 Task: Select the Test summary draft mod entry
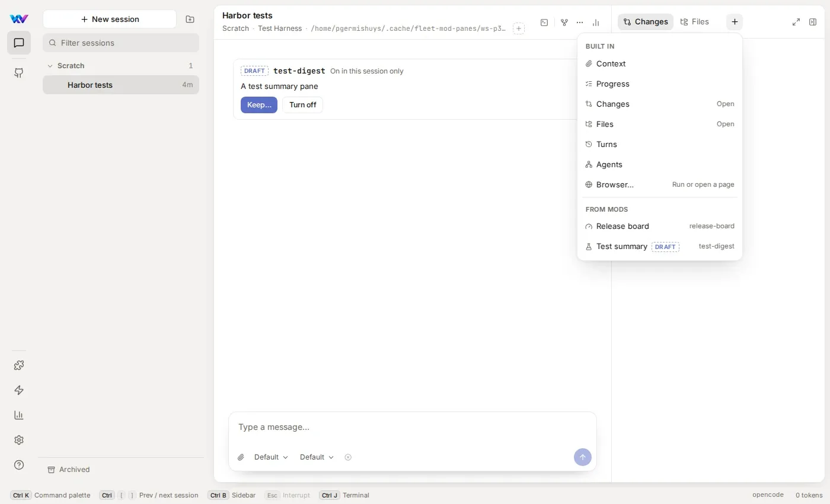pyautogui.click(x=660, y=246)
